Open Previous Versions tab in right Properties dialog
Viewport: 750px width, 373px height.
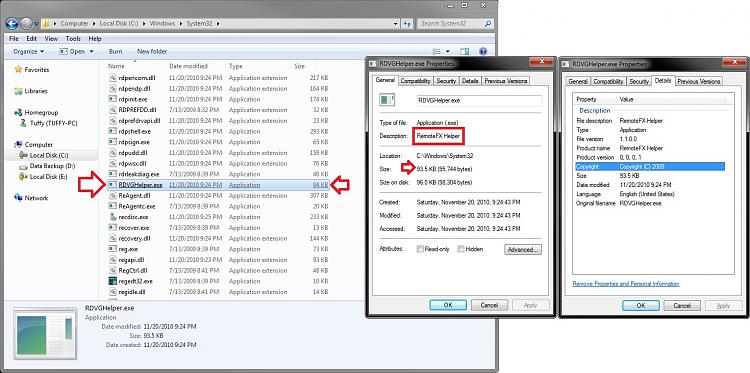point(699,81)
